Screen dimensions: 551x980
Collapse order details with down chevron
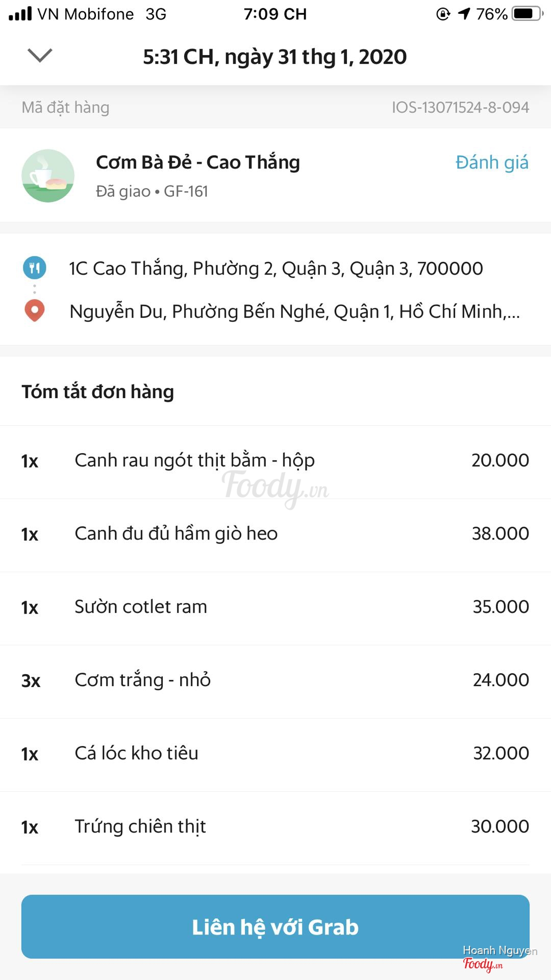click(40, 55)
